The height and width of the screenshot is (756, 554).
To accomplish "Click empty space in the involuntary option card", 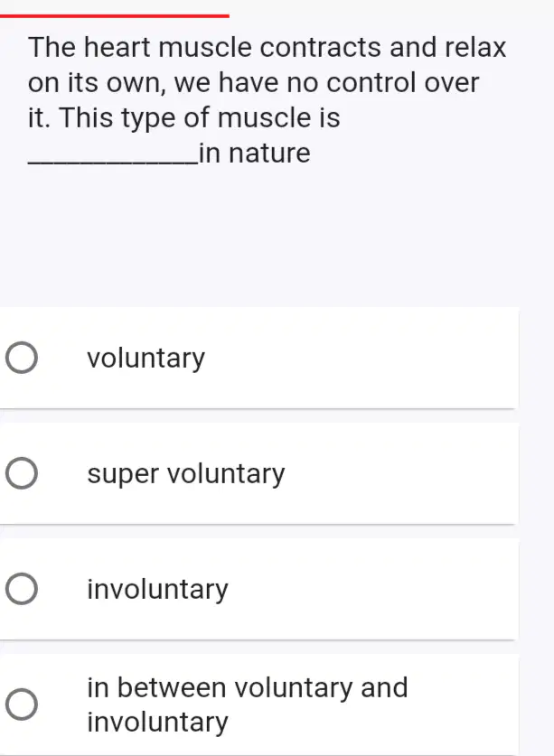I will click(371, 589).
